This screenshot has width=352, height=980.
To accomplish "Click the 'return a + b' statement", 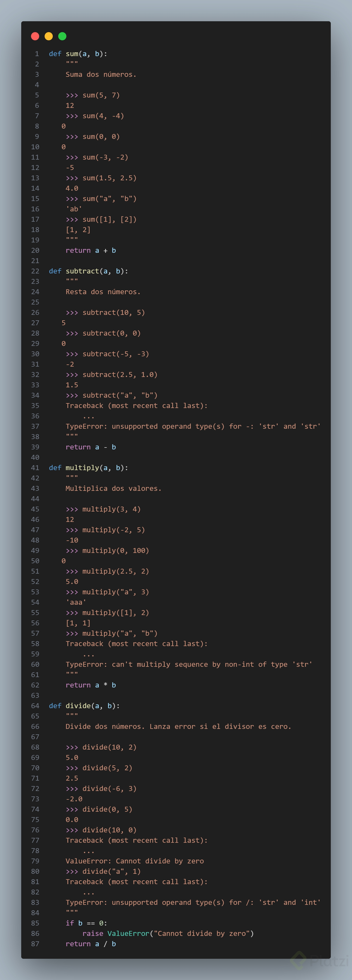I will (91, 250).
